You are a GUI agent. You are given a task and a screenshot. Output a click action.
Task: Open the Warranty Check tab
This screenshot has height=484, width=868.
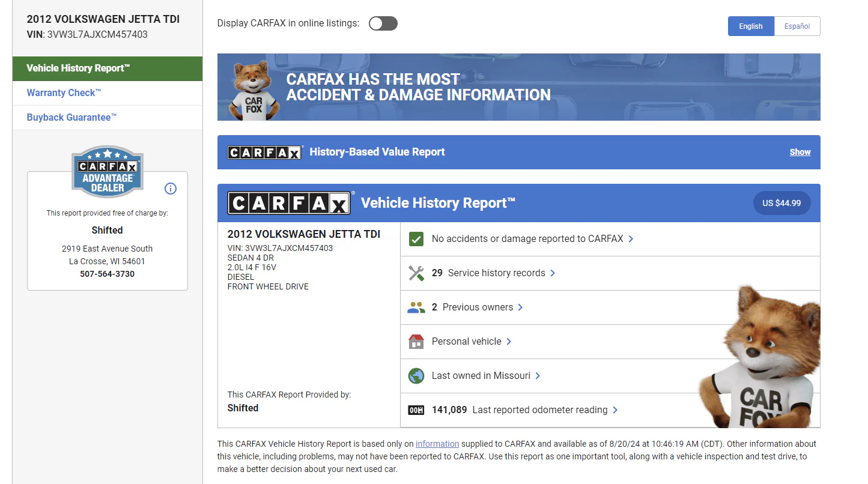(x=108, y=93)
